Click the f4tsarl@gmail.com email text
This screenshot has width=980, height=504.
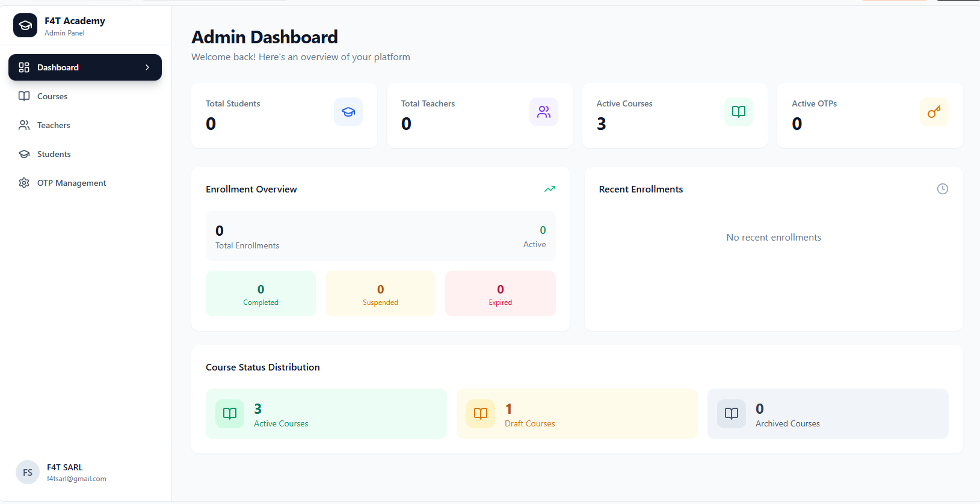point(76,479)
